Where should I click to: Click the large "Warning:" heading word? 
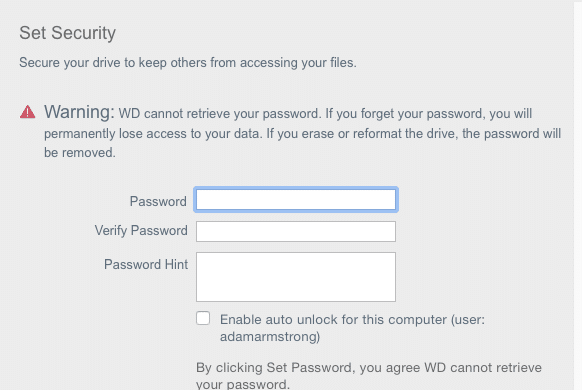coord(79,112)
